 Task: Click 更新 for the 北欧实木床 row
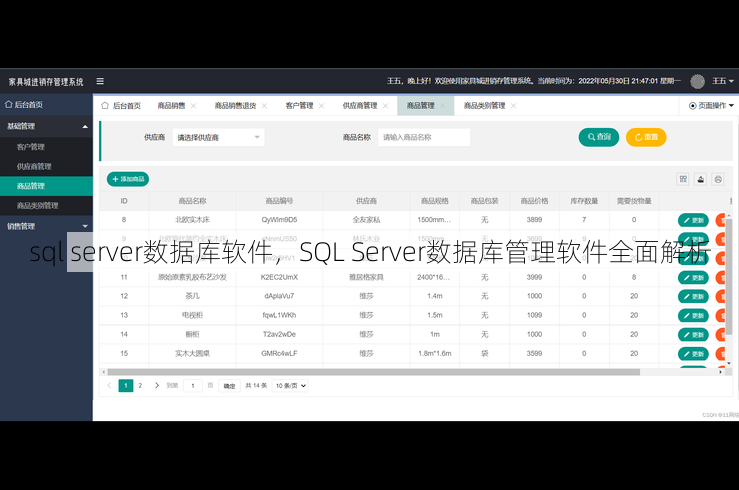tap(693, 220)
